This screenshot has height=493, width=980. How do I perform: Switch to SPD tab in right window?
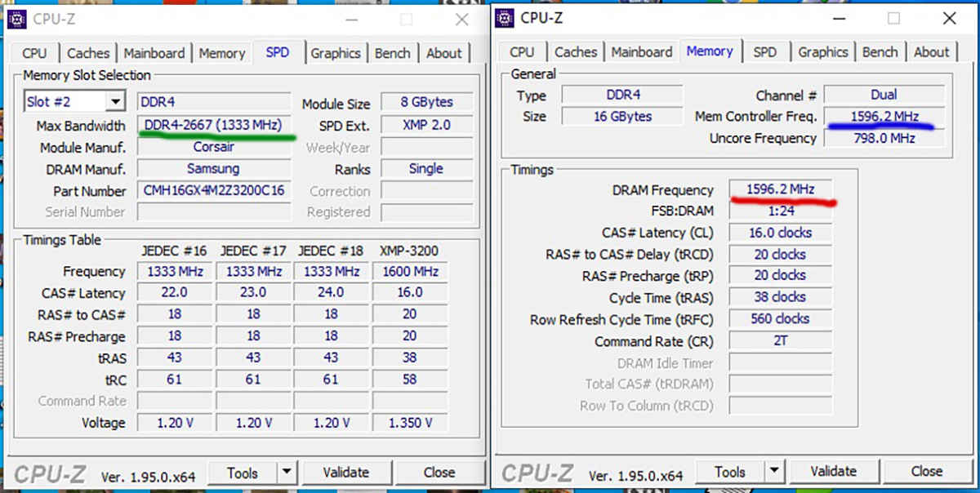(765, 51)
